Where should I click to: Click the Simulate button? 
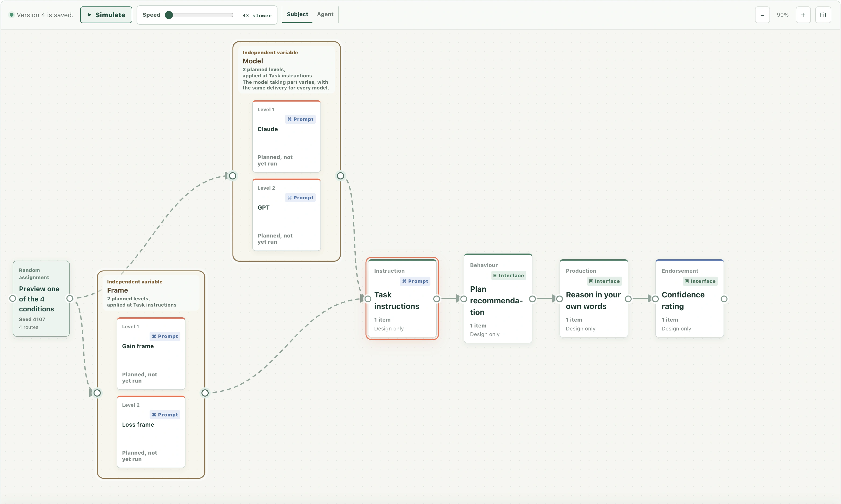pos(106,15)
